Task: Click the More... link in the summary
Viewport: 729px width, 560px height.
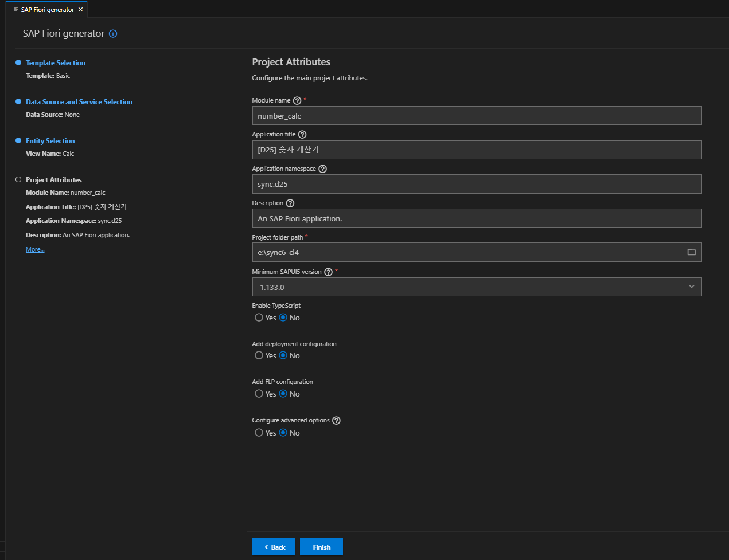Action: (x=35, y=249)
